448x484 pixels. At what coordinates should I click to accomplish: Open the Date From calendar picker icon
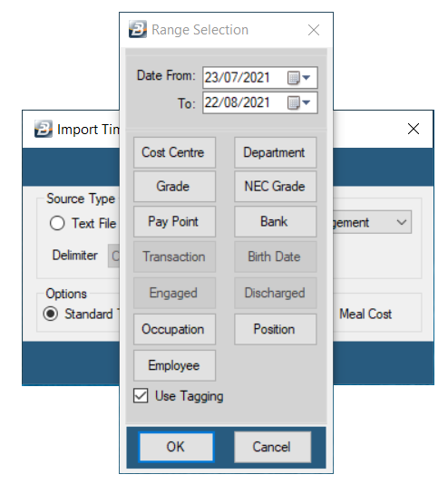click(293, 78)
